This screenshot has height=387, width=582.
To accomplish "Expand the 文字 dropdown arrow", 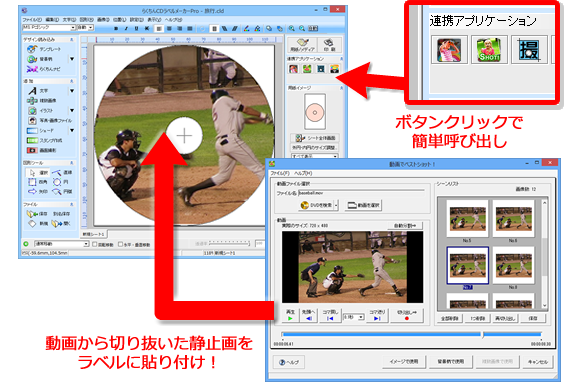I will (72, 91).
